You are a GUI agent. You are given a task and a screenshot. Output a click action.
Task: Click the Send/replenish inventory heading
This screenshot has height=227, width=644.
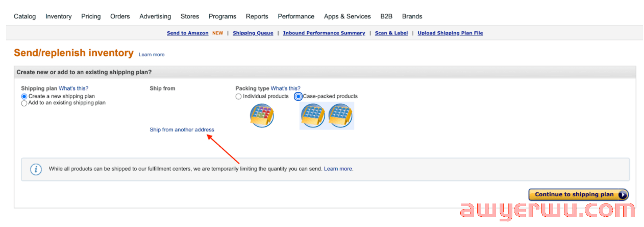tap(73, 53)
